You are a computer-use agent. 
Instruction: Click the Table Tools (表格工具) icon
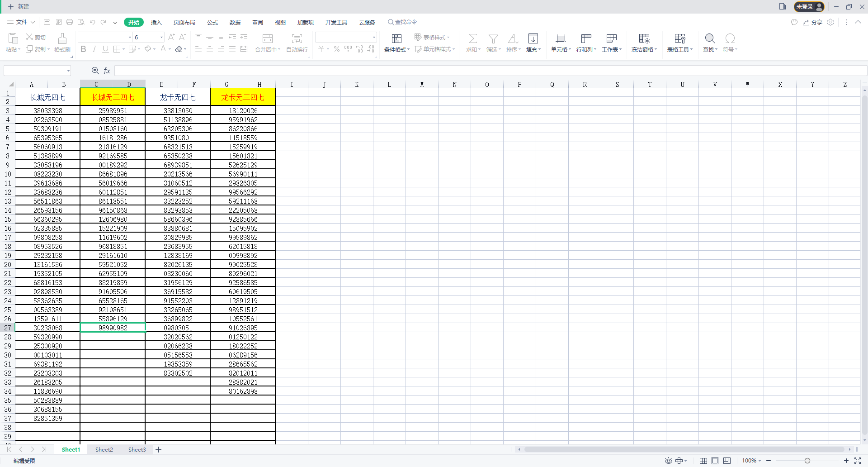[679, 39]
